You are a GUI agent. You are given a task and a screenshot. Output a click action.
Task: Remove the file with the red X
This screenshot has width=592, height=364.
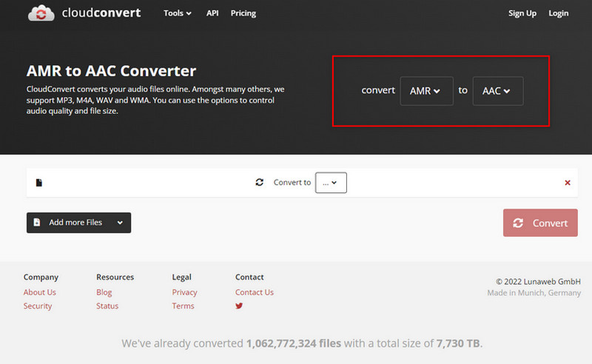pos(568,183)
